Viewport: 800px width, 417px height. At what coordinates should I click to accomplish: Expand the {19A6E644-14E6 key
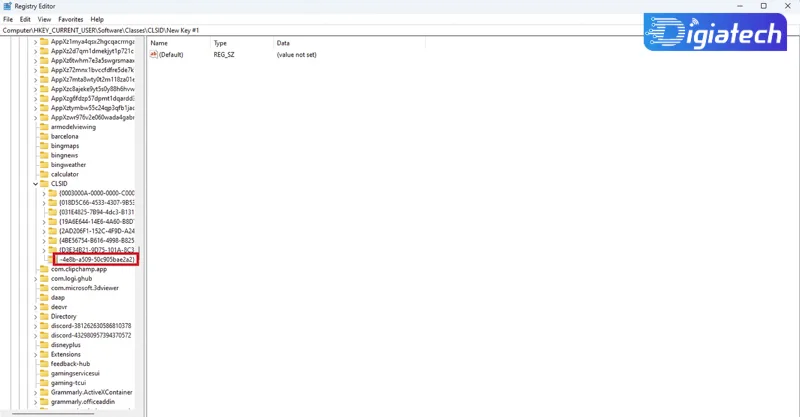tap(44, 222)
